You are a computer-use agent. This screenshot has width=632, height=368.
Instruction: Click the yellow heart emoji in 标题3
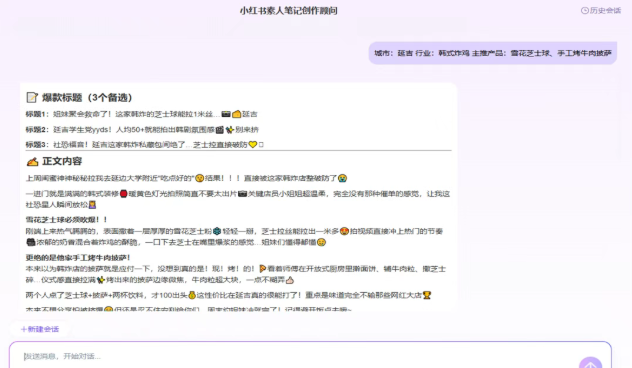(x=252, y=144)
